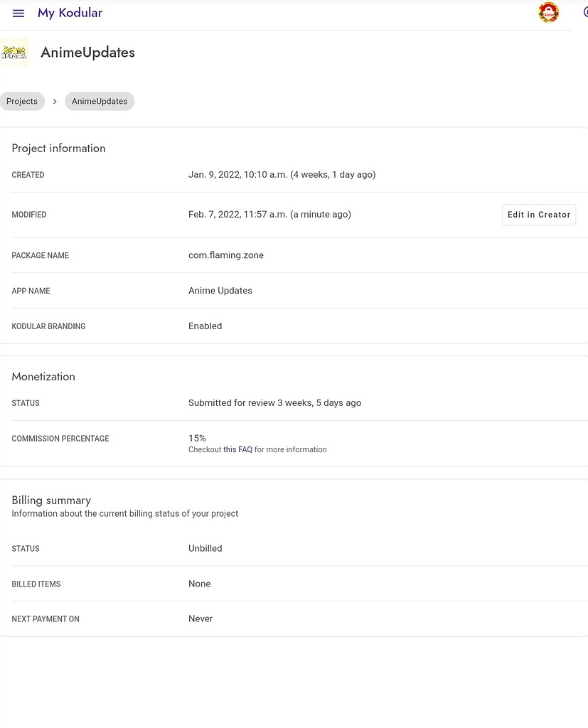The height and width of the screenshot is (728, 588).
Task: Open this FAQ link about commission
Action: point(237,449)
